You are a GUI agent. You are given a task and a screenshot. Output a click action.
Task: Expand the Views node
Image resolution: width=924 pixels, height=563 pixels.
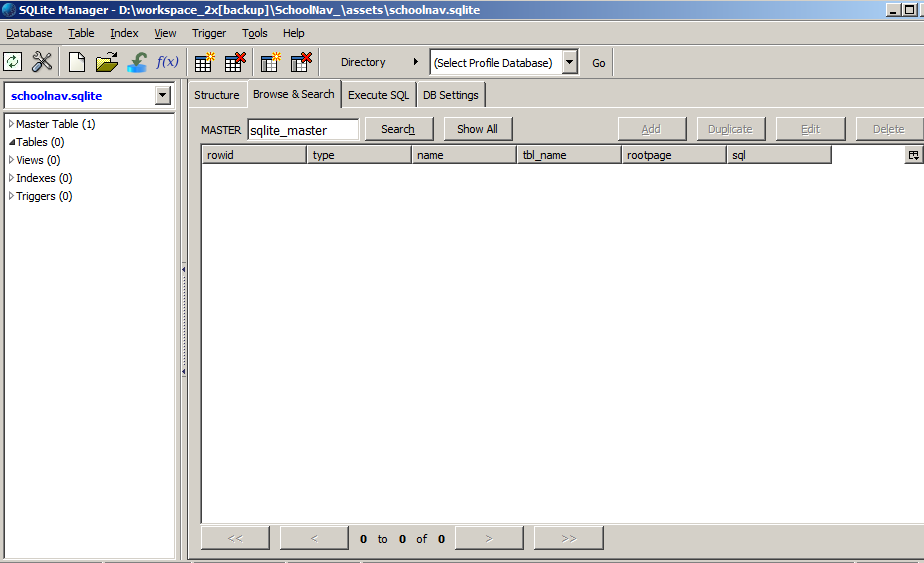coord(11,160)
